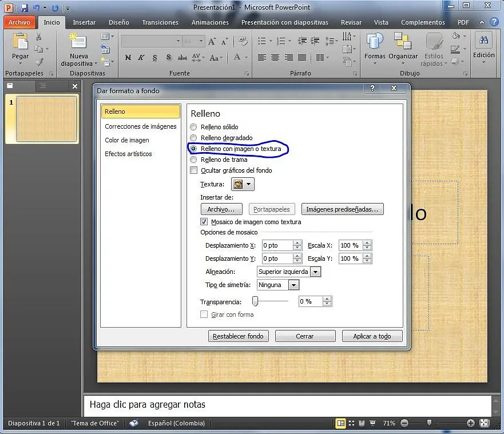
Task: Open the Formas shapes gallery
Action: coord(375,42)
